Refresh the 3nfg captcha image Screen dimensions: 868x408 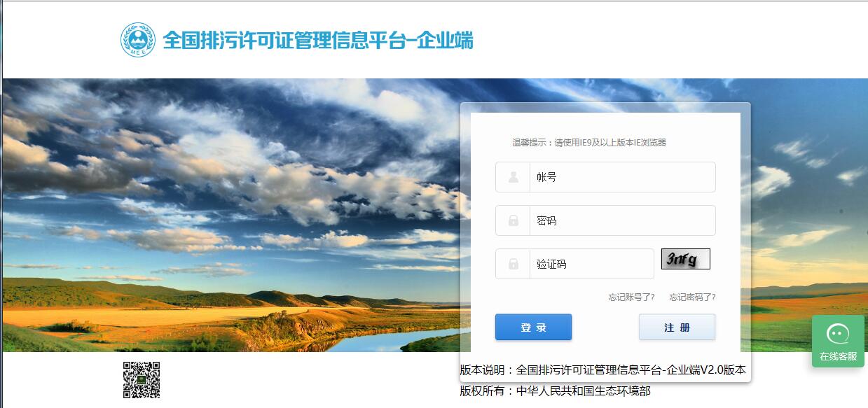pyautogui.click(x=686, y=259)
